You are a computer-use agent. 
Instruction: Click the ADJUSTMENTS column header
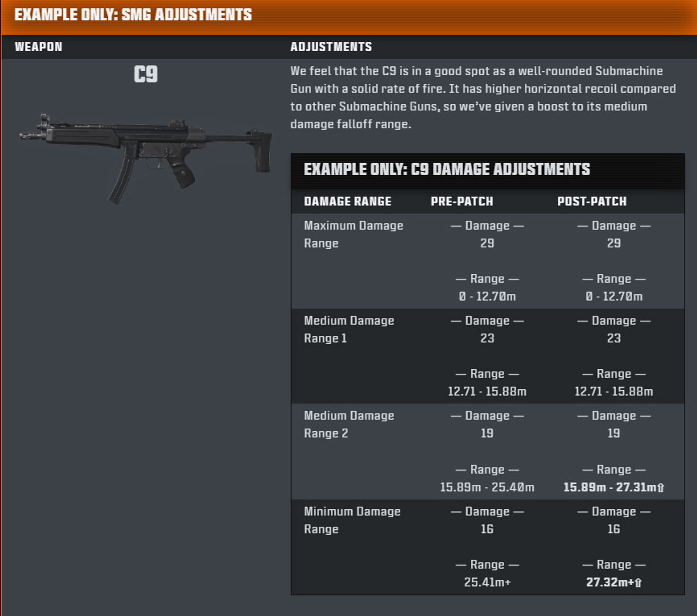click(x=331, y=47)
